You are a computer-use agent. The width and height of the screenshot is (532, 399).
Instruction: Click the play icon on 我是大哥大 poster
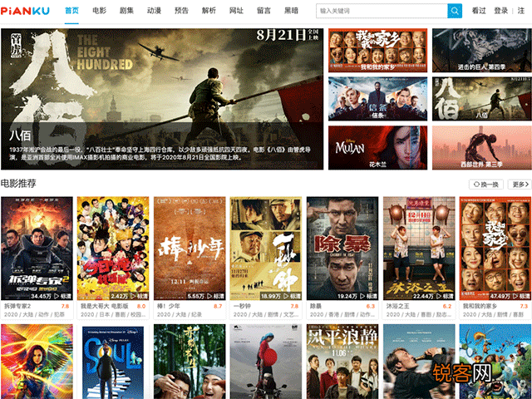click(x=133, y=296)
